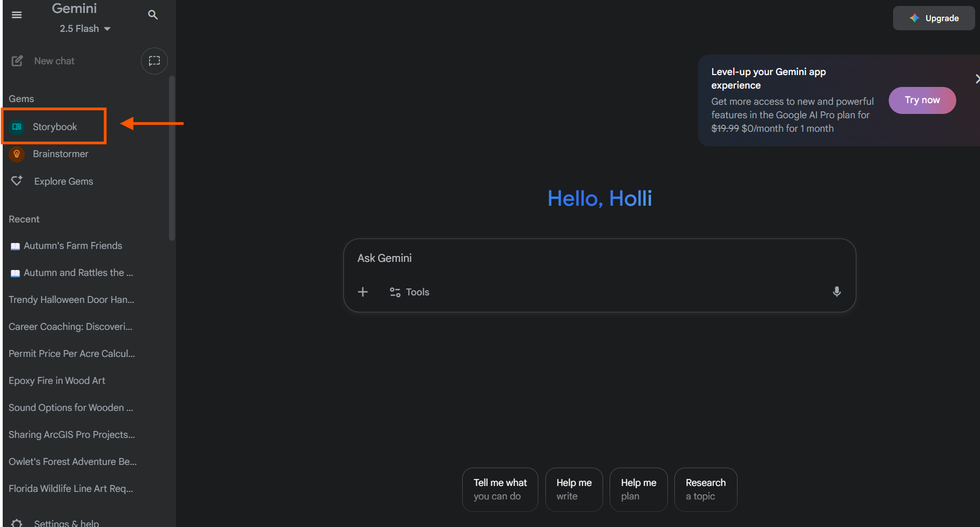
Task: Click the Upgrade button
Action: pos(934,18)
